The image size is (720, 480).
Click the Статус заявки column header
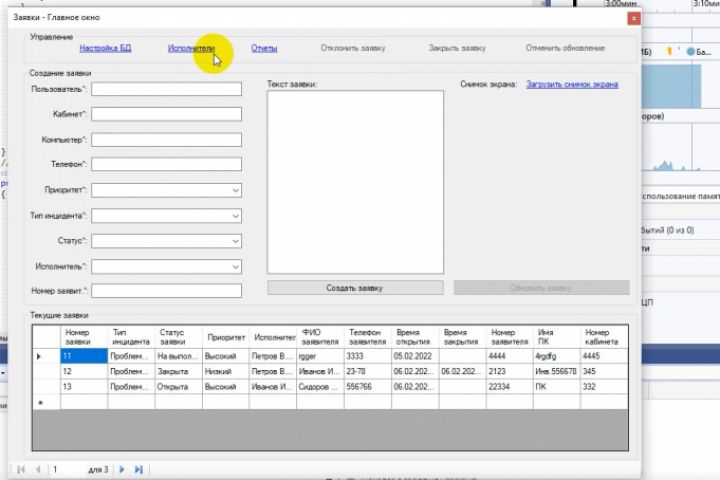coord(179,337)
